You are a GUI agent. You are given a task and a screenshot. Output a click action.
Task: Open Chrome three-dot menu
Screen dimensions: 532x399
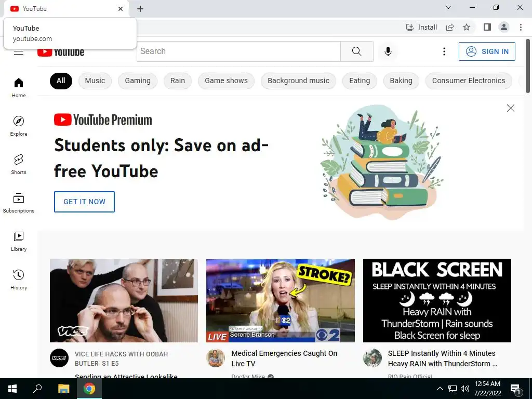coord(521,27)
